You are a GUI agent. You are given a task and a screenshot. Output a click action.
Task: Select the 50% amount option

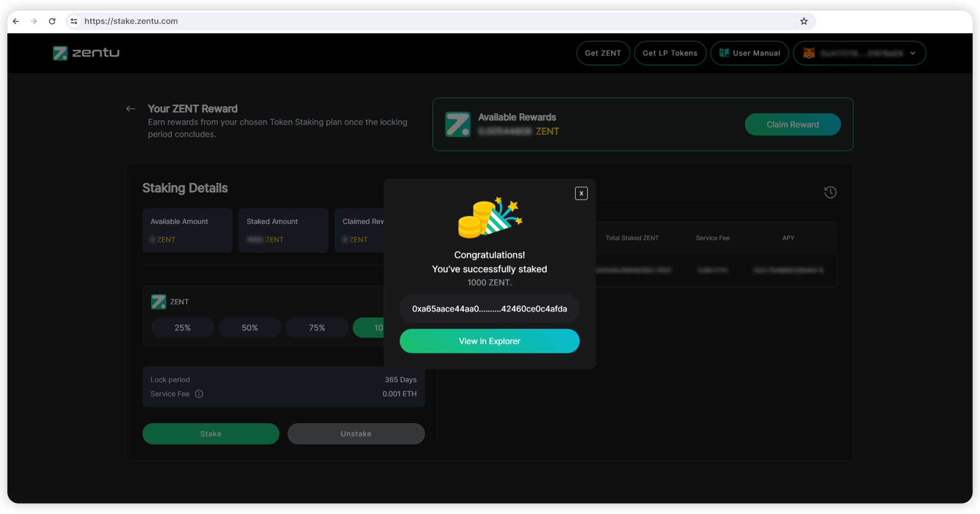(x=249, y=328)
